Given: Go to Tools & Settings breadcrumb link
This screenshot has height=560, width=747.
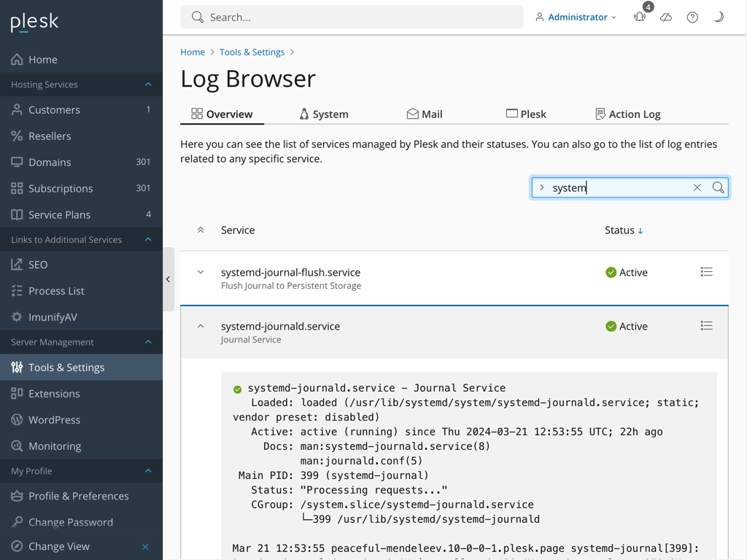Looking at the screenshot, I should tap(252, 52).
